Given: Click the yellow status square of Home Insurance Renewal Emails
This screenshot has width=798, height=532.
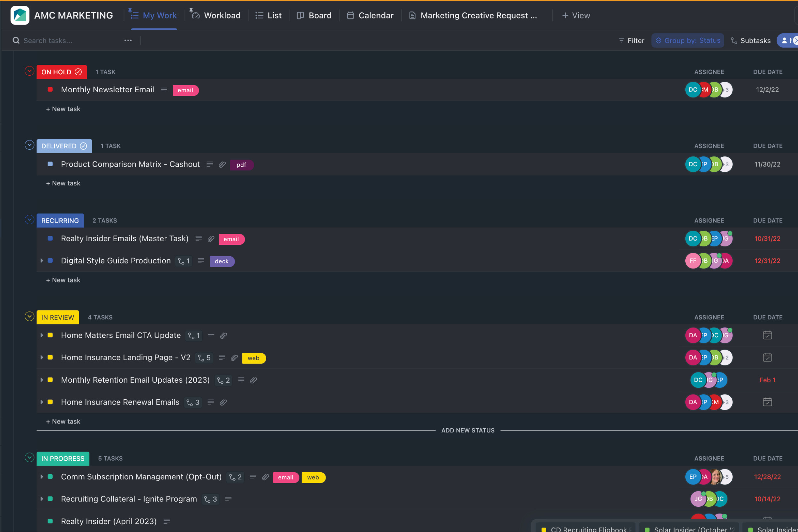Looking at the screenshot, I should pyautogui.click(x=50, y=402).
